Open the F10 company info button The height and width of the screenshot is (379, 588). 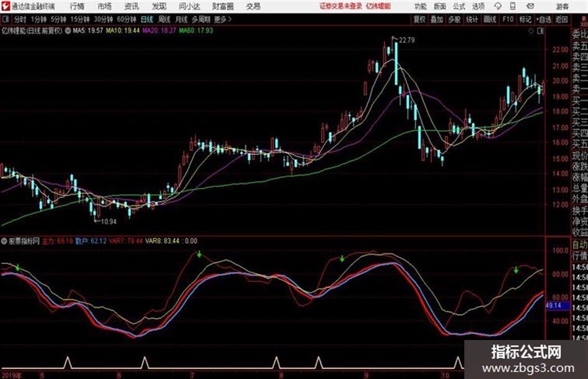pos(508,19)
